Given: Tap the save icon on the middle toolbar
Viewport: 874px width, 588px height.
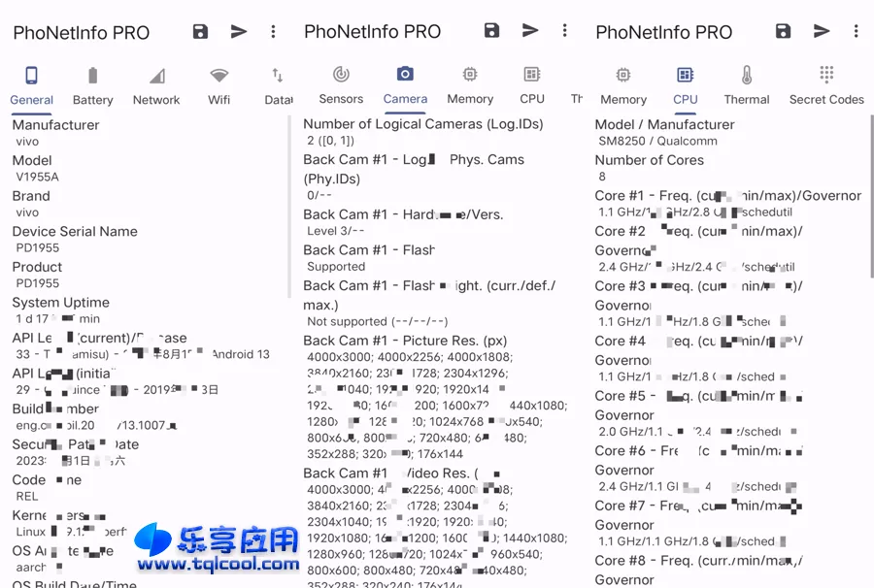Looking at the screenshot, I should [x=491, y=31].
